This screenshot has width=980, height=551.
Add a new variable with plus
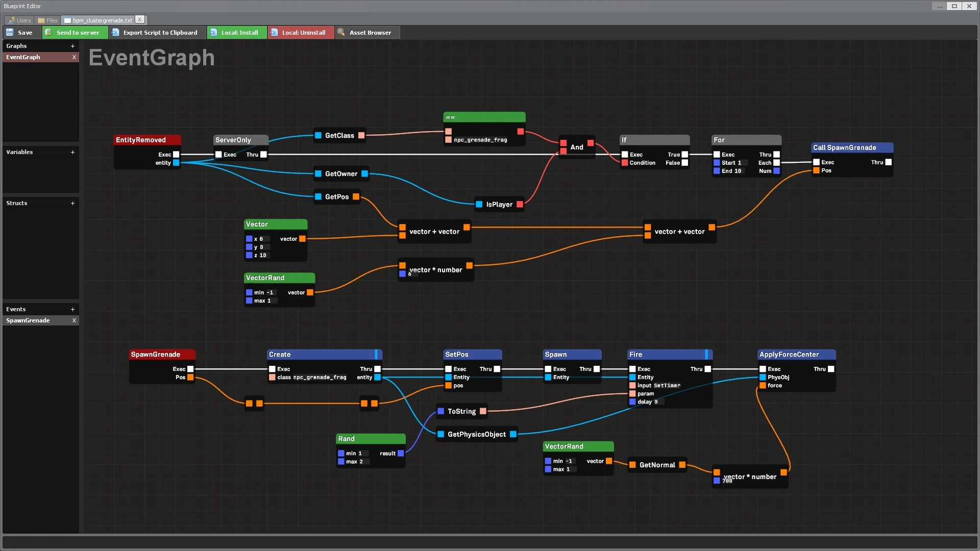[72, 152]
